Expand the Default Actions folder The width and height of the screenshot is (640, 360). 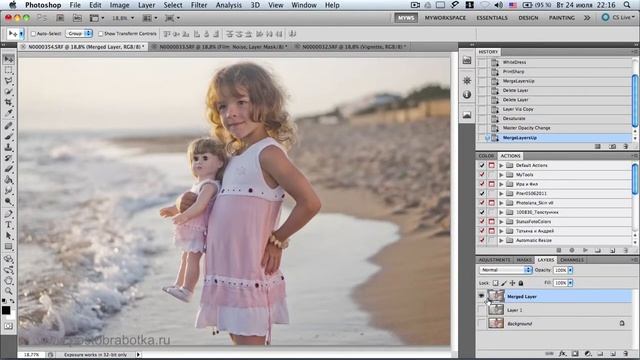pyautogui.click(x=501, y=165)
